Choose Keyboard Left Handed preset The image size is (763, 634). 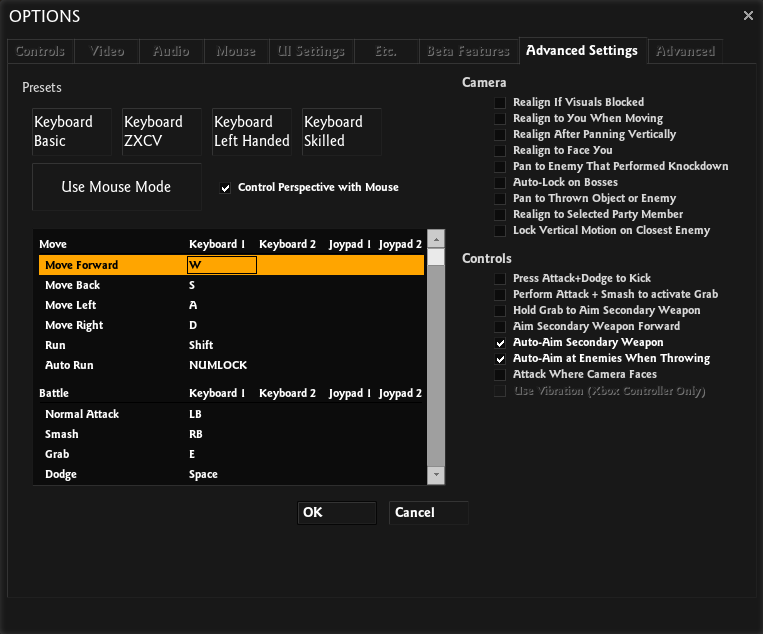[x=252, y=132]
